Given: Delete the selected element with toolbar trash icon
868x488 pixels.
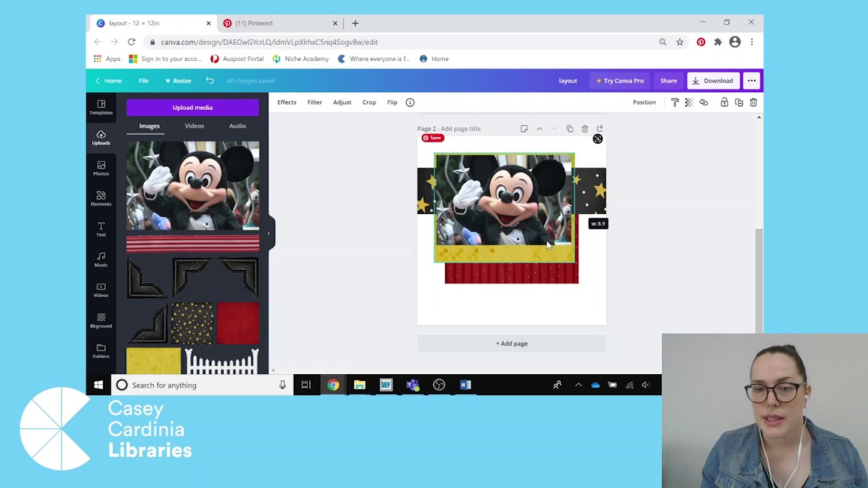Looking at the screenshot, I should tap(753, 102).
